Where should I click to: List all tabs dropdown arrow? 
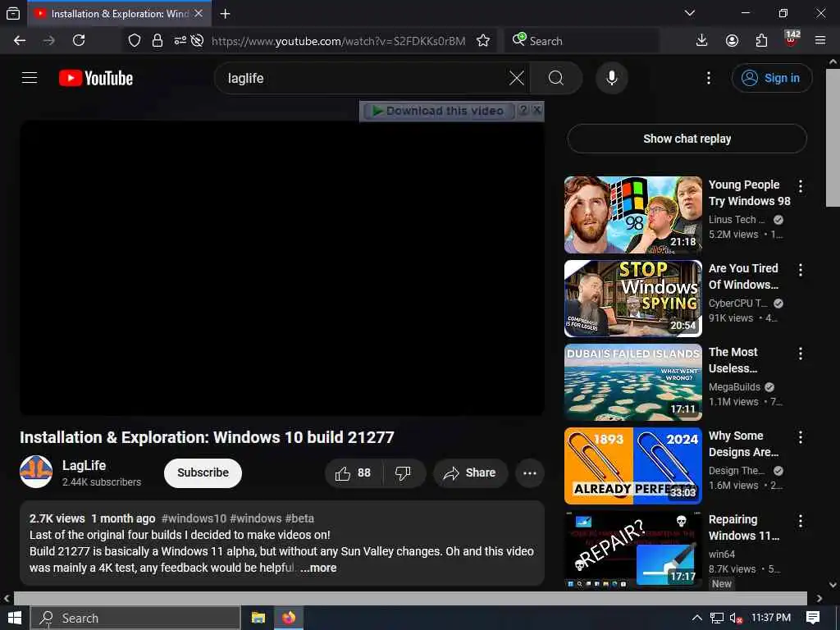[690, 13]
